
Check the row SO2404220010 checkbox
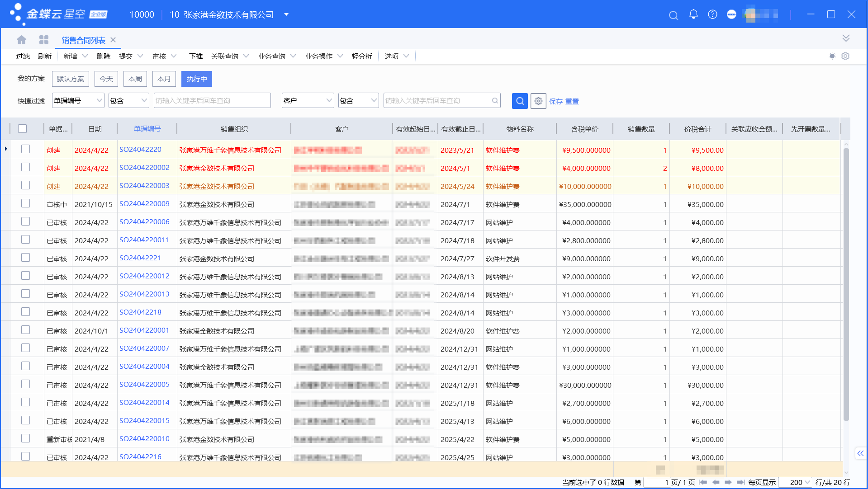(x=25, y=438)
